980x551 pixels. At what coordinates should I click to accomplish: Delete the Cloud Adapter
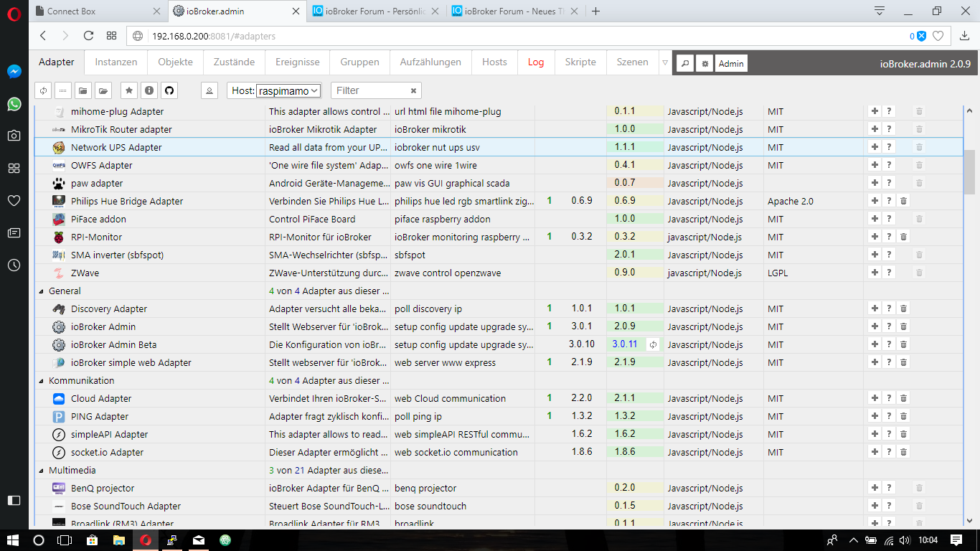[904, 398]
